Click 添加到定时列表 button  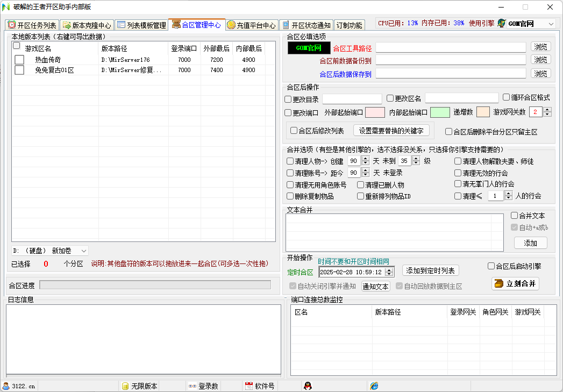pyautogui.click(x=431, y=270)
